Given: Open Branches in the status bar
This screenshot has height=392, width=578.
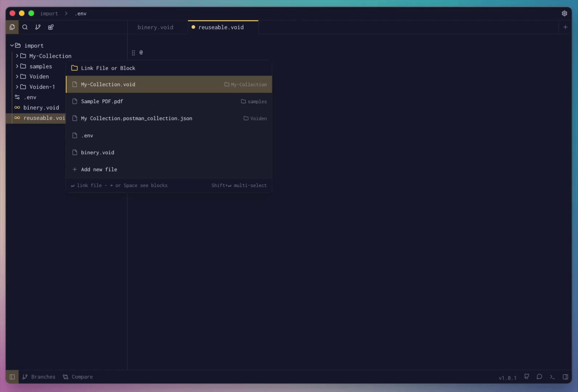Looking at the screenshot, I should coord(39,377).
